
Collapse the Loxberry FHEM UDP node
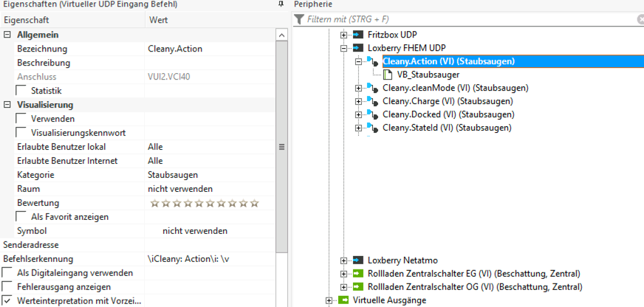click(x=344, y=48)
